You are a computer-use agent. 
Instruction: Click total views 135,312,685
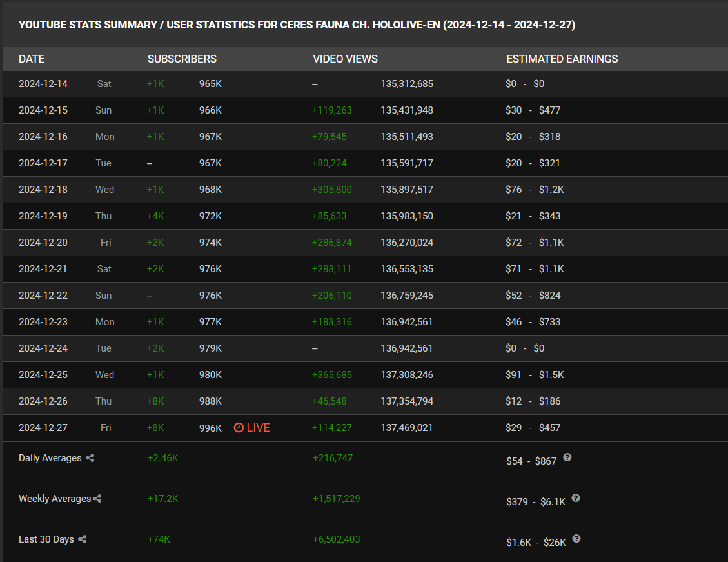pyautogui.click(x=407, y=84)
